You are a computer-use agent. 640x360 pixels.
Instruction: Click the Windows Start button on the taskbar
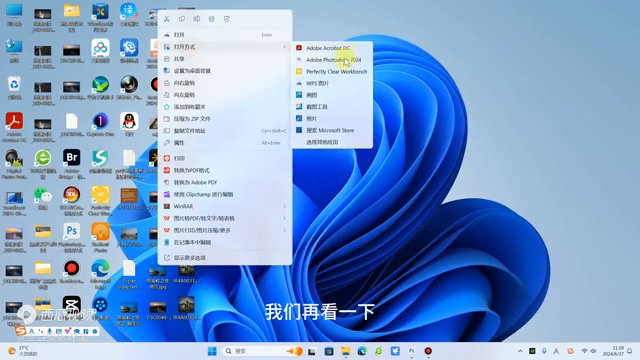coord(212,351)
